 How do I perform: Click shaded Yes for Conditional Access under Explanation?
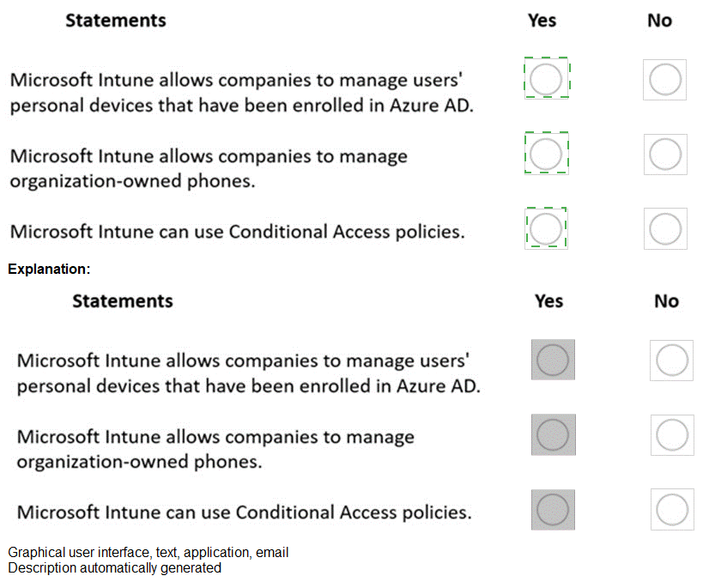(553, 509)
